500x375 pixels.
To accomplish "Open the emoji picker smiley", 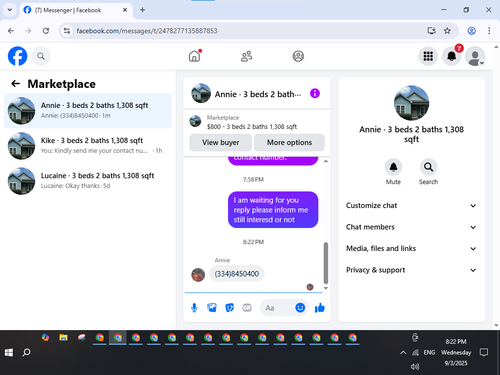I will (300, 307).
